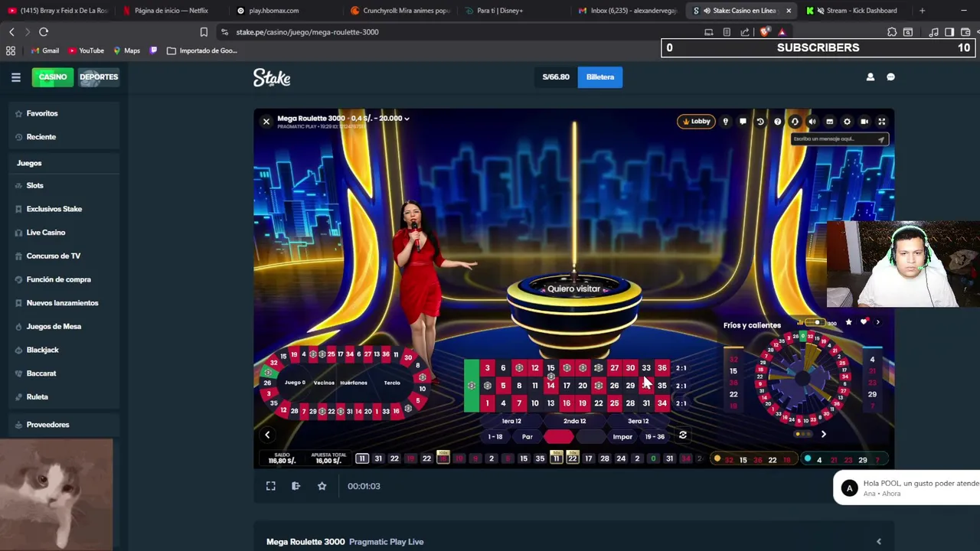Return to the Lobby button

click(695, 121)
